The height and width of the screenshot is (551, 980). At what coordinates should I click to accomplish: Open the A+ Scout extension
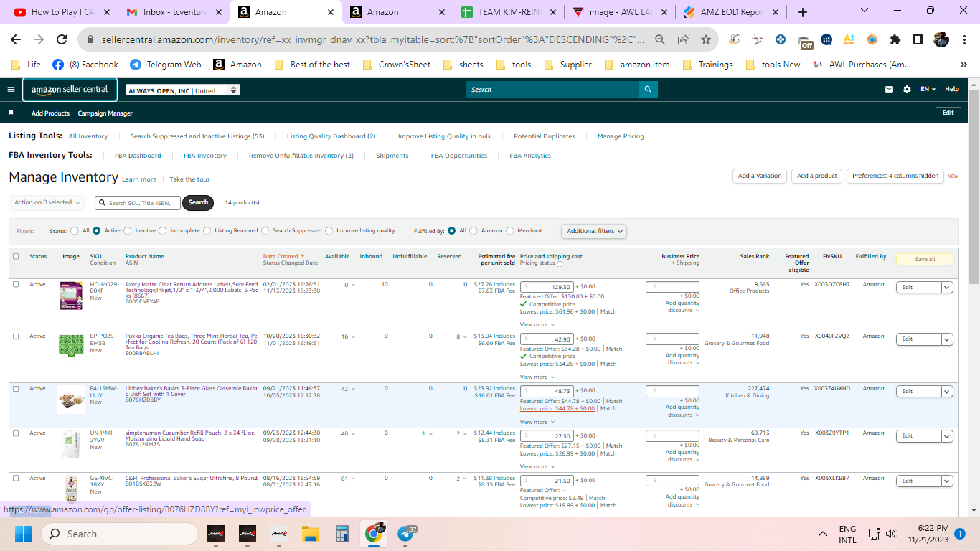(849, 39)
